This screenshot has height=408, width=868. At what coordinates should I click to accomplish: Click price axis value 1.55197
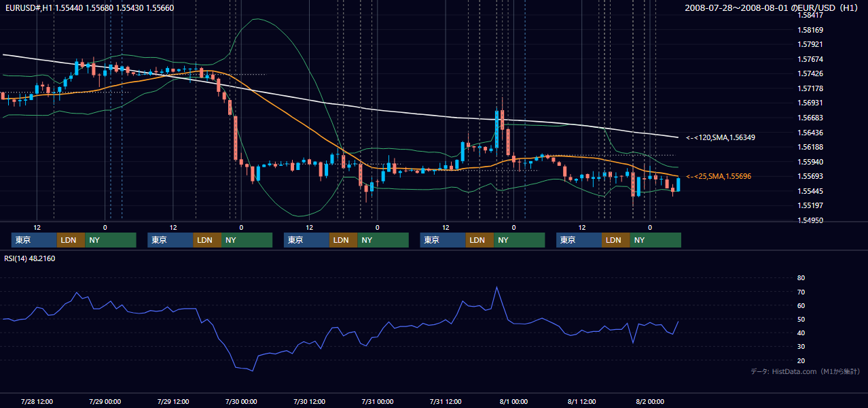(810, 205)
